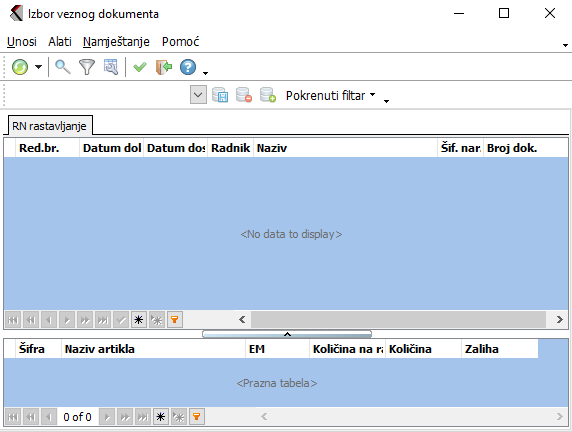This screenshot has width=572, height=432.
Task: Open help via blue question mark
Action: (x=188, y=67)
